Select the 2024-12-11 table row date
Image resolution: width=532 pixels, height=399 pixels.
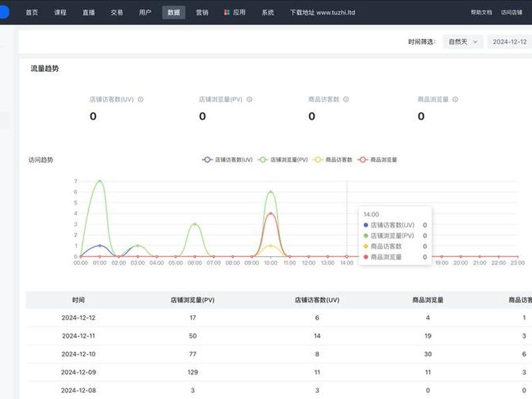coord(78,336)
